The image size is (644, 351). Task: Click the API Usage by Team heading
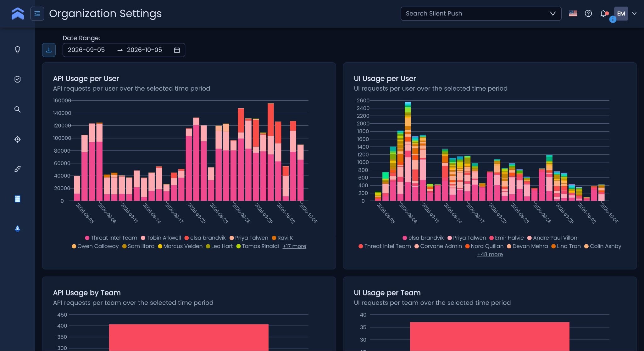(87, 293)
